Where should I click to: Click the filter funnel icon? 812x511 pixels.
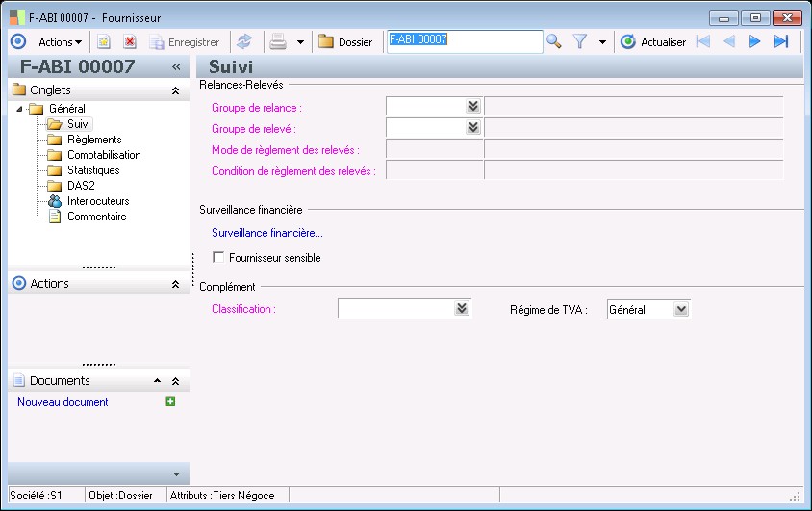[580, 41]
